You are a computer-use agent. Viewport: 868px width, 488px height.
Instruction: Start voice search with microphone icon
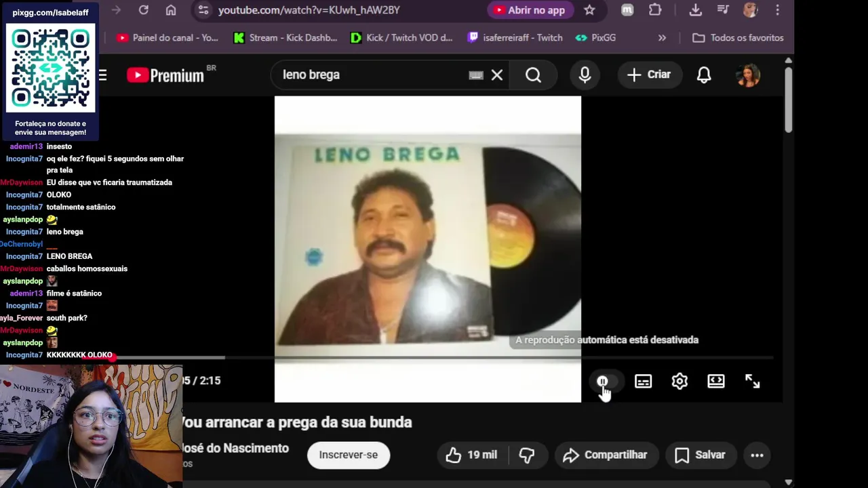click(585, 75)
